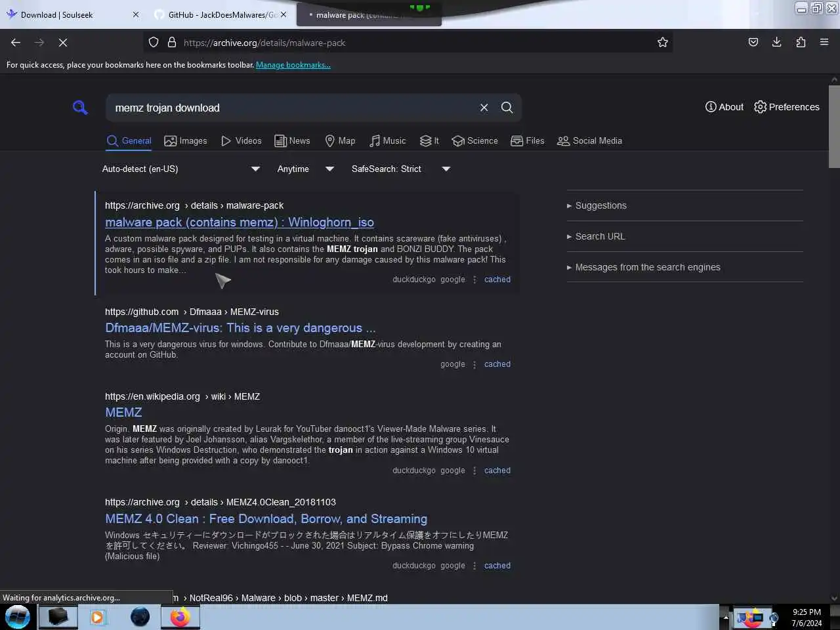840x630 pixels.
Task: Click the page vertical scrollbar thumb
Action: [834, 125]
